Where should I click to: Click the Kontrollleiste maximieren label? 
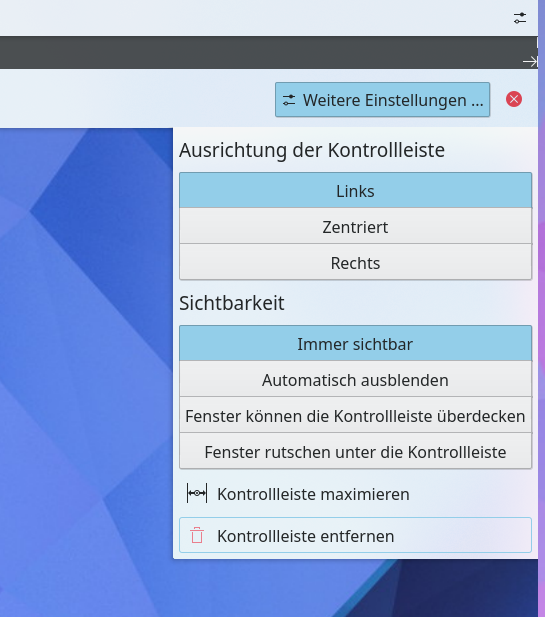pyautogui.click(x=313, y=494)
